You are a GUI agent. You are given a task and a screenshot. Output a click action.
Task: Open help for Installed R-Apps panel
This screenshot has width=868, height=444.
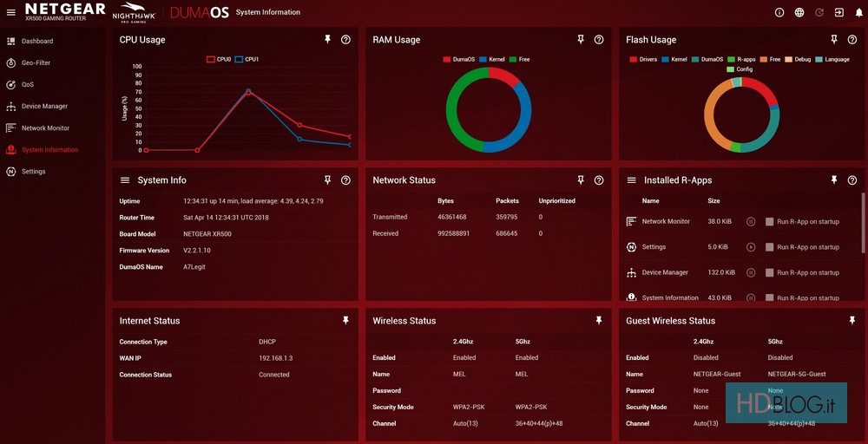852,180
